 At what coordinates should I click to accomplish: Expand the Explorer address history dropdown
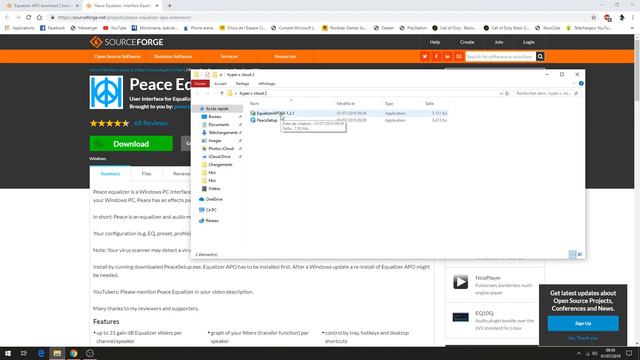(501, 93)
